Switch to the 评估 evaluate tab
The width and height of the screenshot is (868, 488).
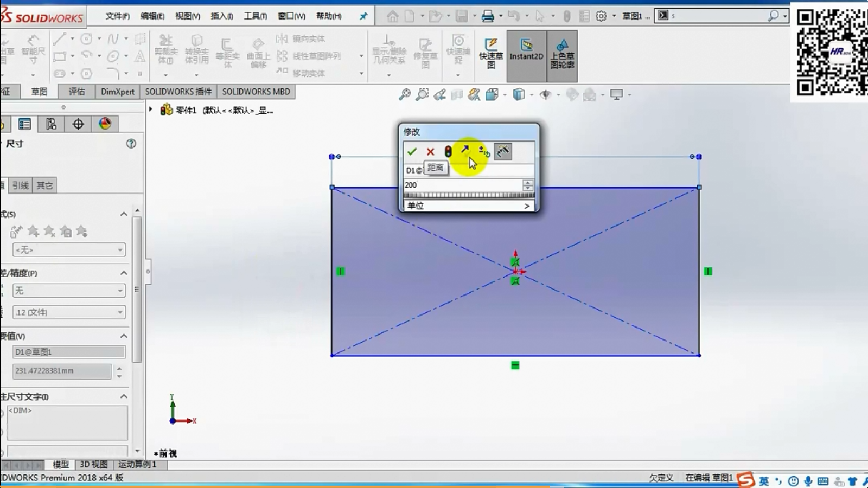pyautogui.click(x=76, y=92)
